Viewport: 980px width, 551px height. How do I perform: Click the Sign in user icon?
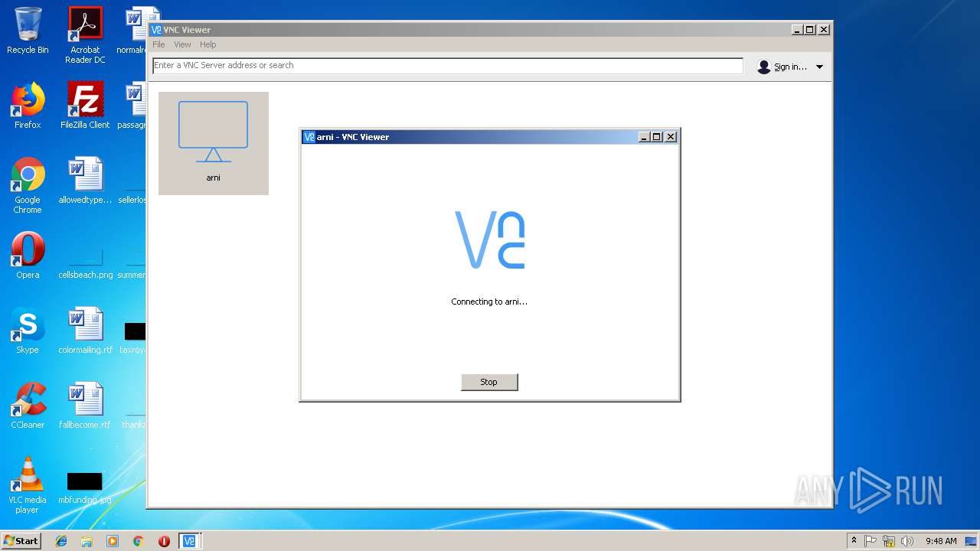[x=763, y=67]
